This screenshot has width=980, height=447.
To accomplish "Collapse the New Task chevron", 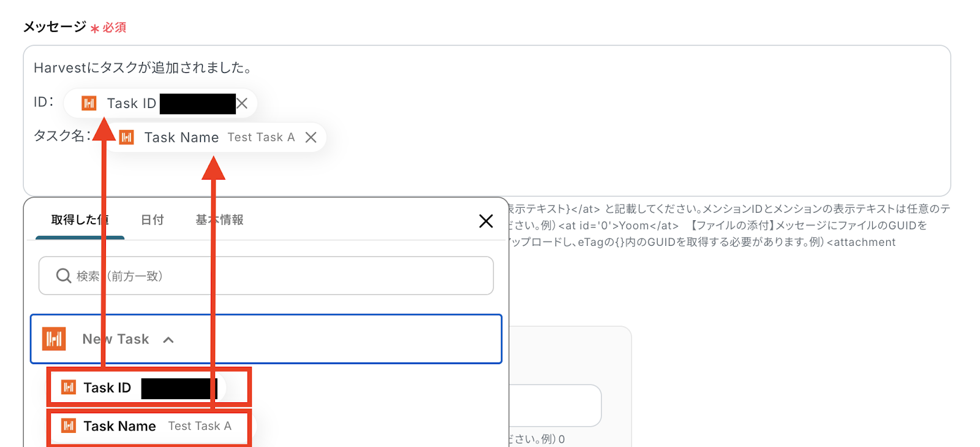I will coord(168,340).
